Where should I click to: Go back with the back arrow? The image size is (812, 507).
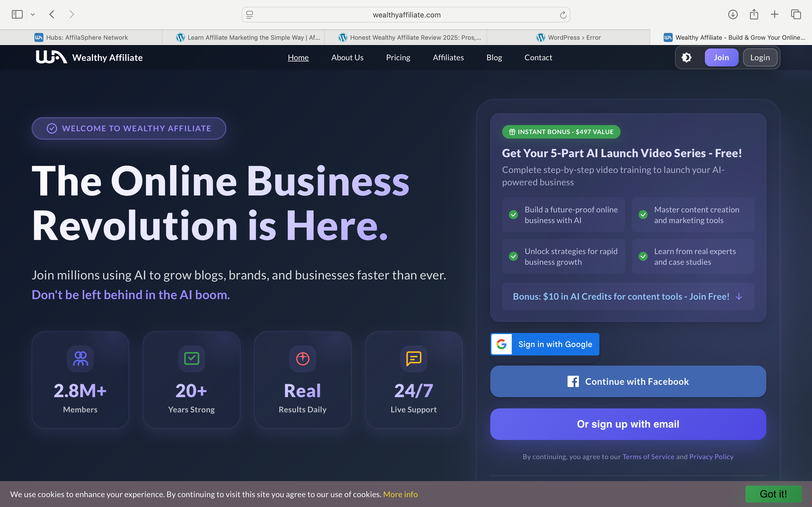pyautogui.click(x=52, y=14)
